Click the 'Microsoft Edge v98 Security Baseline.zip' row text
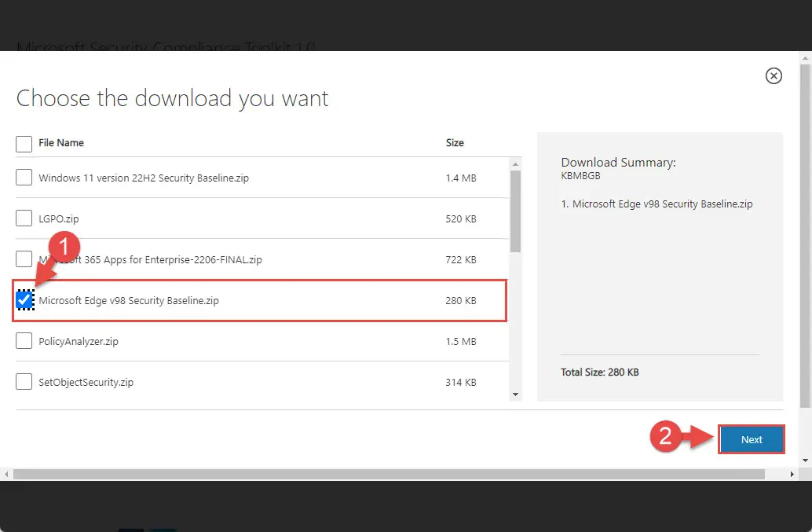 pyautogui.click(x=129, y=300)
